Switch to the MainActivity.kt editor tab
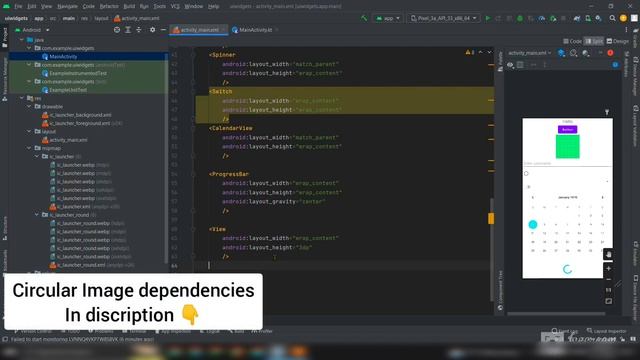The height and width of the screenshot is (360, 640). [x=255, y=30]
